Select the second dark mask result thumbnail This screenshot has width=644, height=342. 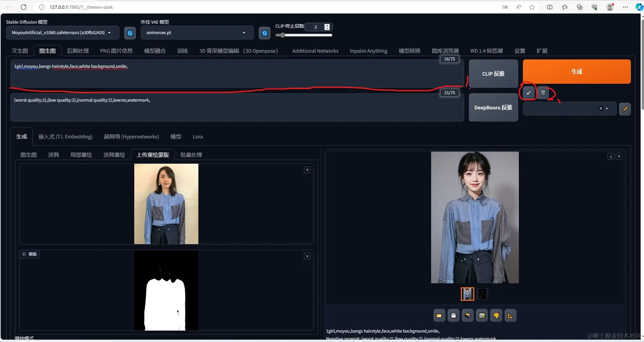(x=482, y=294)
